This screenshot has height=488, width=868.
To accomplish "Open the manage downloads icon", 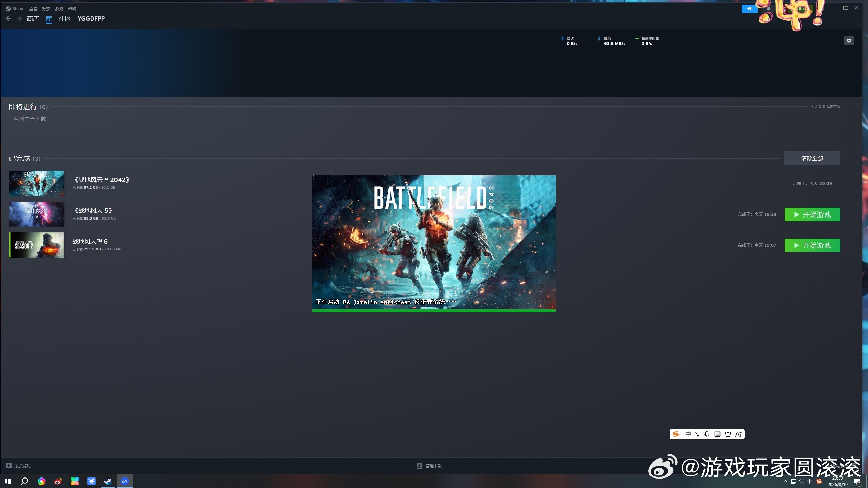I will (419, 466).
